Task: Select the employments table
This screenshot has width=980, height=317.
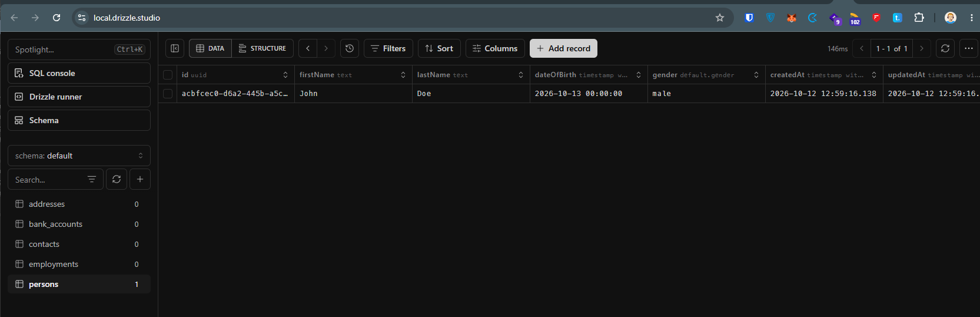Action: click(79, 264)
